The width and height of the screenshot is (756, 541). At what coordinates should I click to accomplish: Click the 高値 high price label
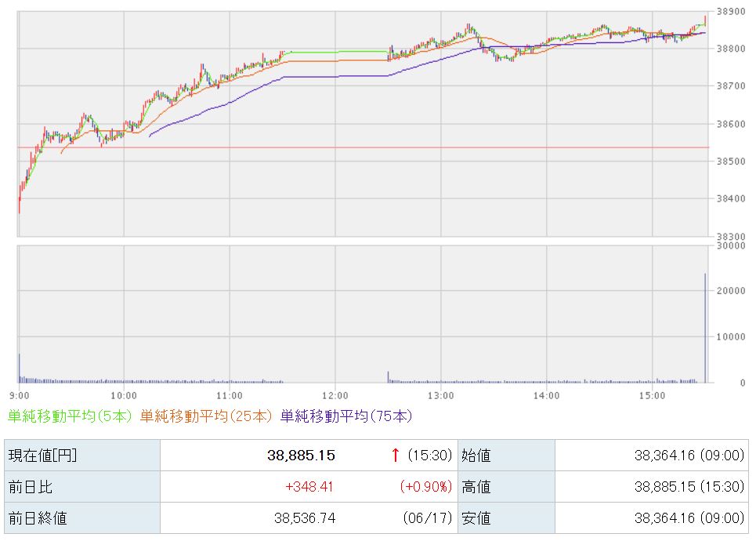coord(476,487)
